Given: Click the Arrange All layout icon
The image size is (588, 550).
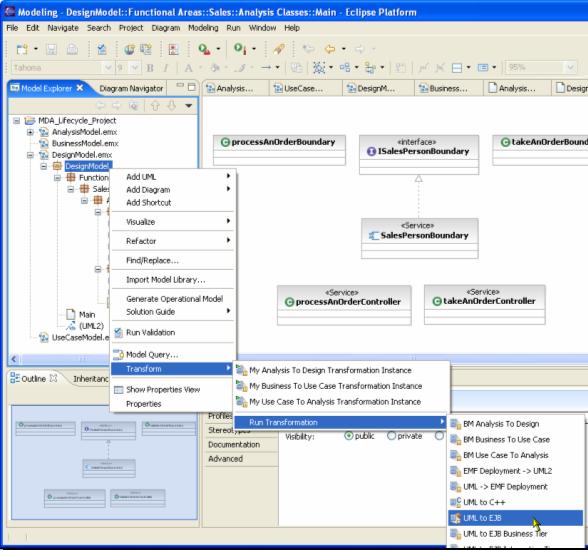Looking at the screenshot, I should (x=319, y=68).
